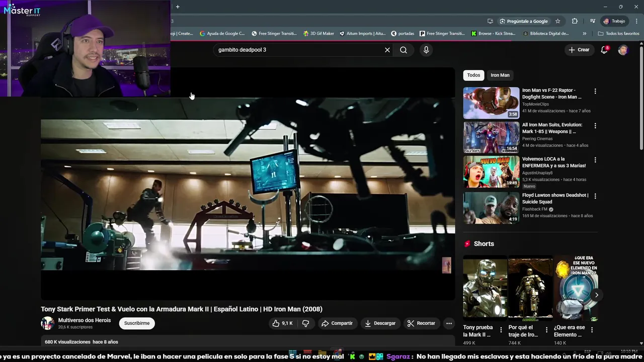Click the YouTube search magnifier button

point(404,50)
